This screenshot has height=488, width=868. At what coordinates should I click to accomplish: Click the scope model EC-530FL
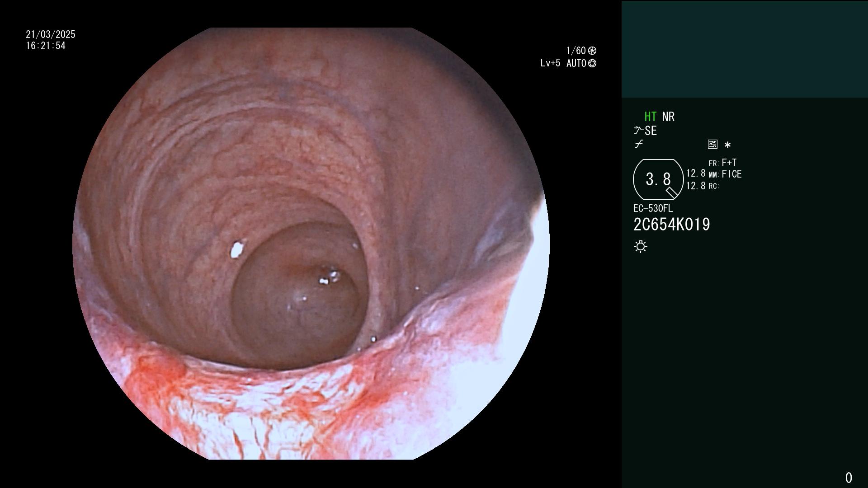pyautogui.click(x=653, y=208)
